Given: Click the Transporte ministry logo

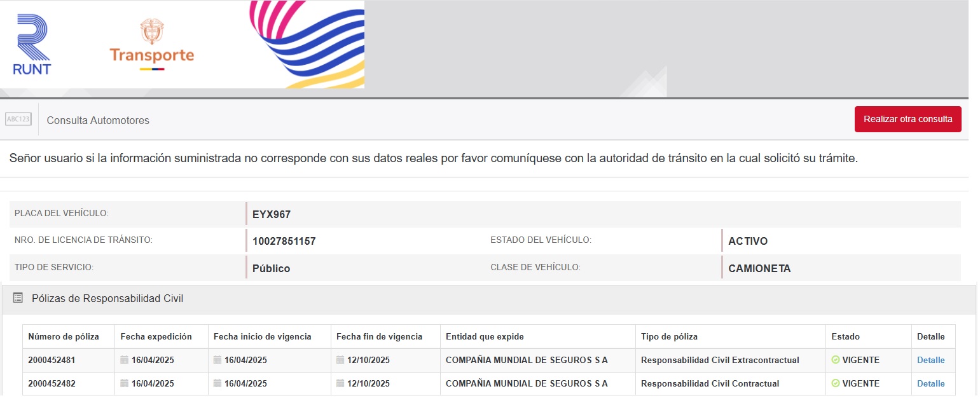Looking at the screenshot, I should click(151, 45).
